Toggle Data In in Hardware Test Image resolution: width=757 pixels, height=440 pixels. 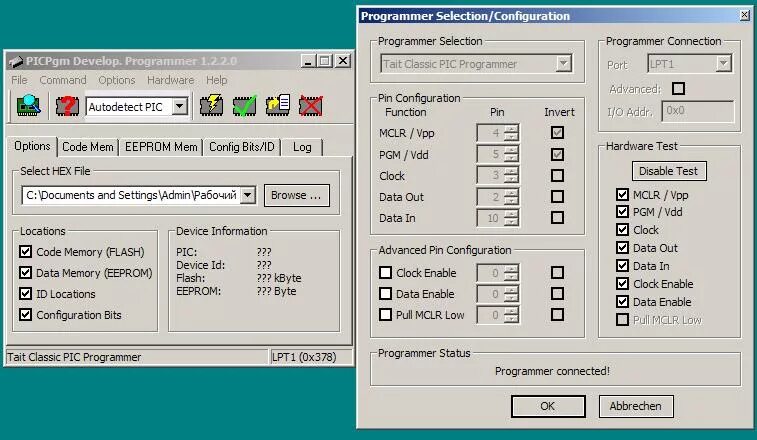[x=622, y=266]
